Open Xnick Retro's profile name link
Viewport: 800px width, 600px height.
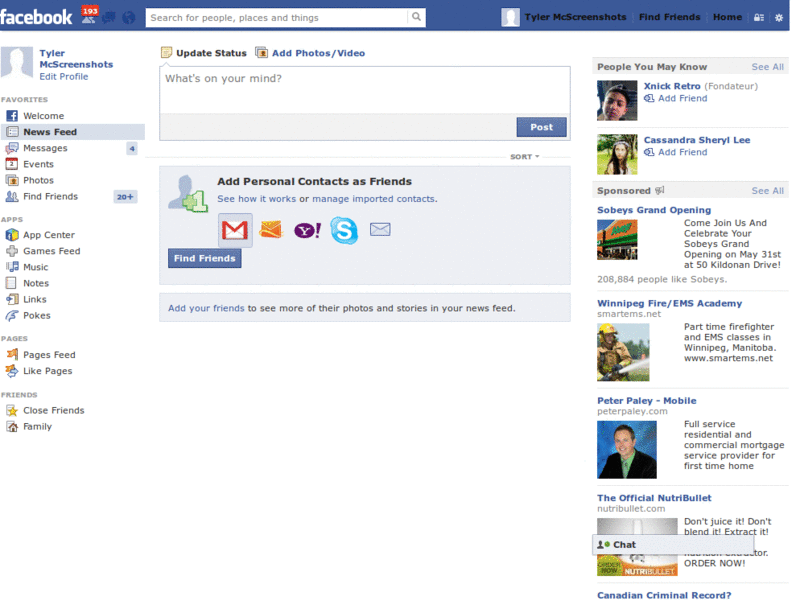pyautogui.click(x=672, y=86)
